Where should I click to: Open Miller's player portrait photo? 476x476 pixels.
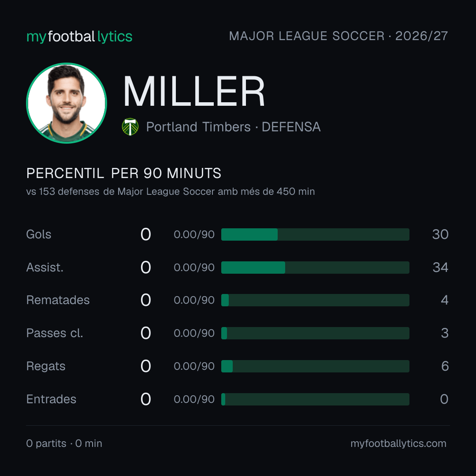click(x=67, y=103)
